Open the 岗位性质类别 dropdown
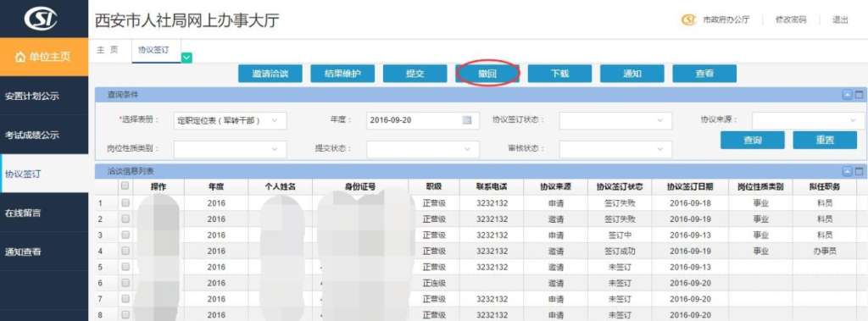868x321 pixels. [x=231, y=149]
